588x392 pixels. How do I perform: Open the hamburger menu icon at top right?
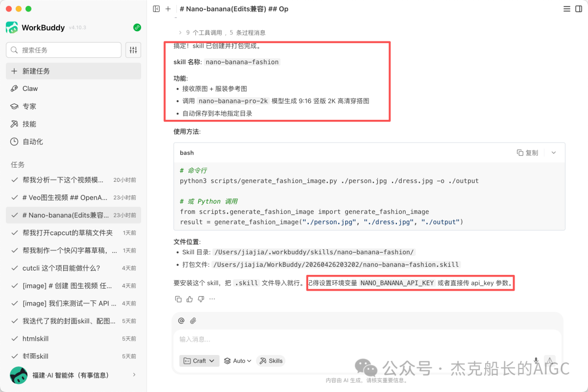[567, 9]
